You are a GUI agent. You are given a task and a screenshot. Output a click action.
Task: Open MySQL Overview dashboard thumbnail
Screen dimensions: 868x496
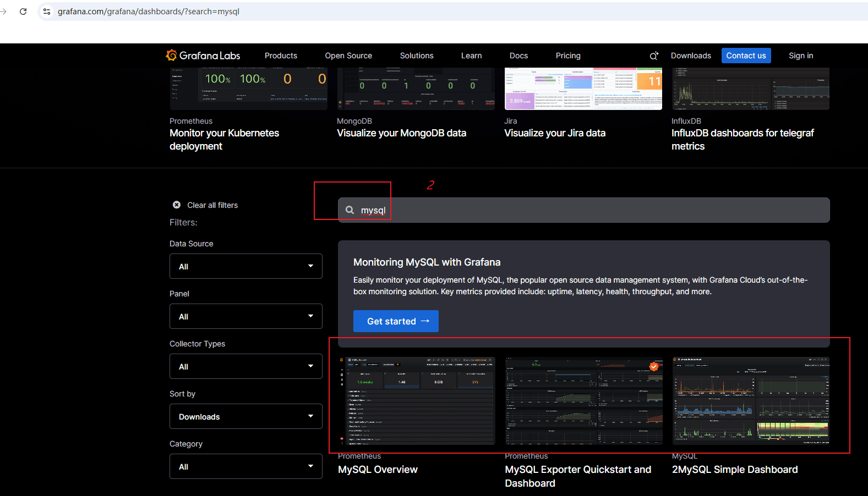click(x=417, y=401)
